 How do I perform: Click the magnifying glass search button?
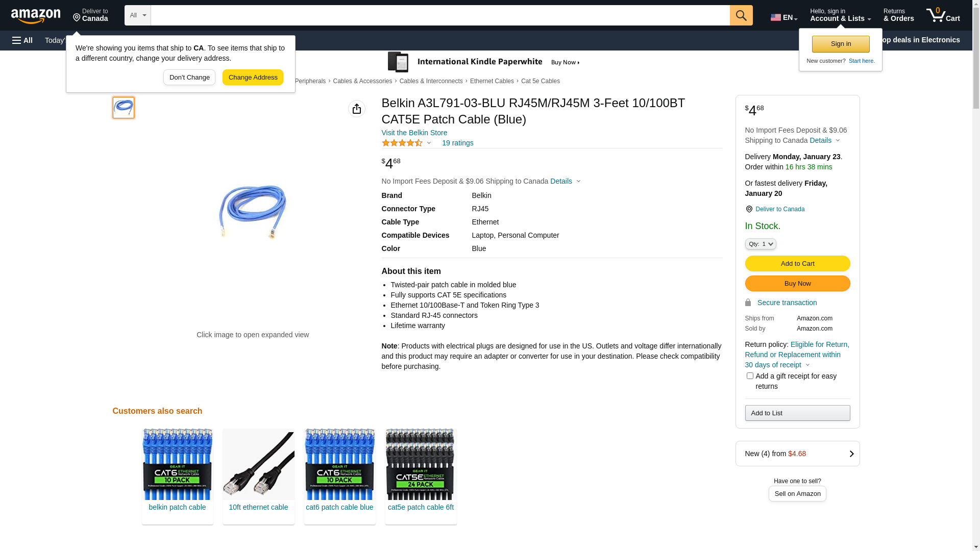(x=741, y=15)
